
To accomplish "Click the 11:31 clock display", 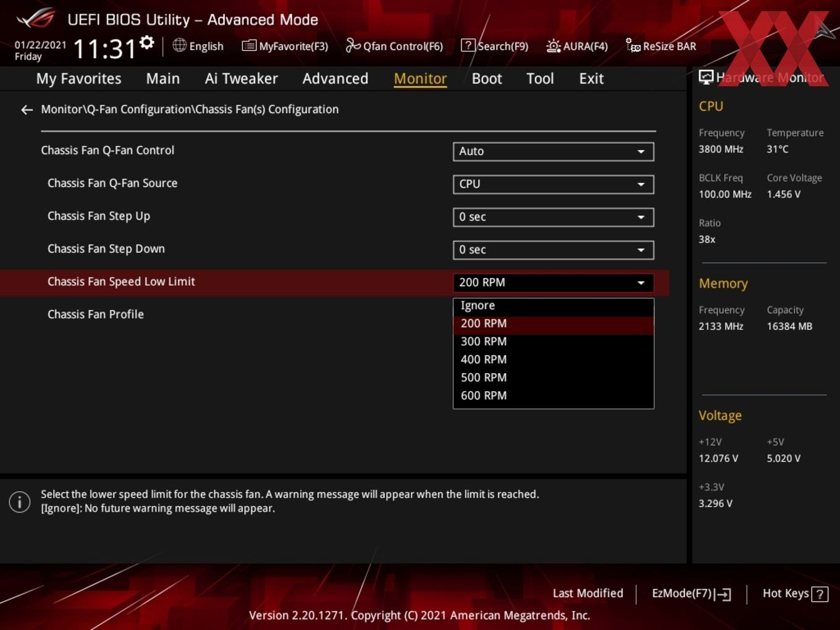I will pyautogui.click(x=104, y=49).
